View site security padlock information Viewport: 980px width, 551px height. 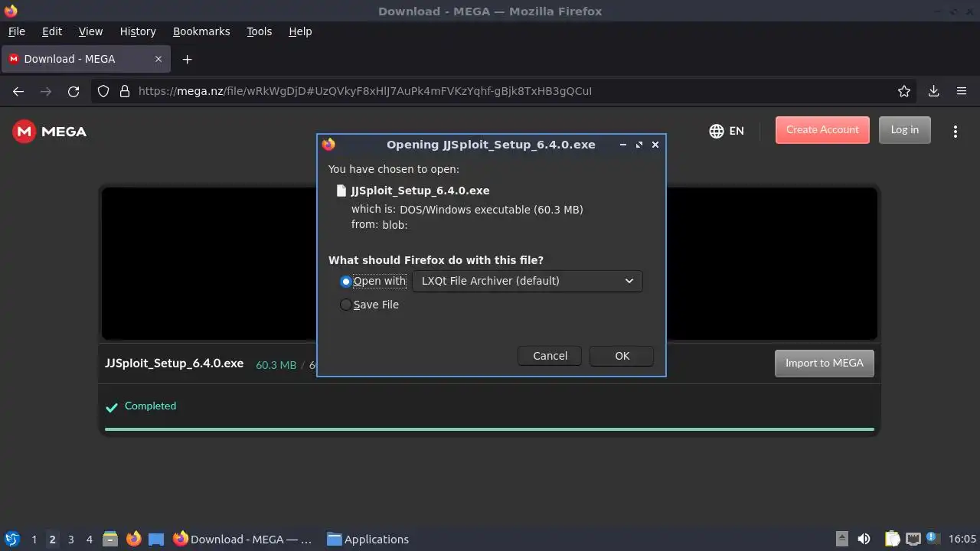[x=125, y=91]
